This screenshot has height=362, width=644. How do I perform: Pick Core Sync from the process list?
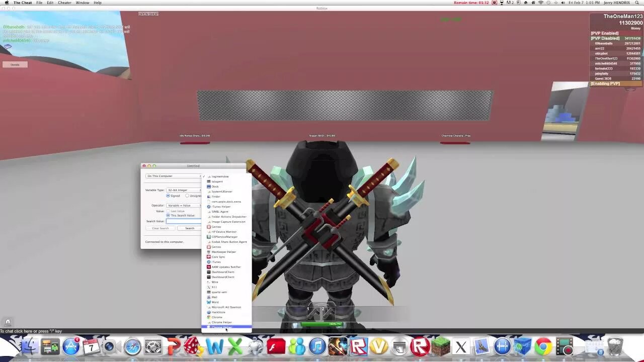pos(226,257)
